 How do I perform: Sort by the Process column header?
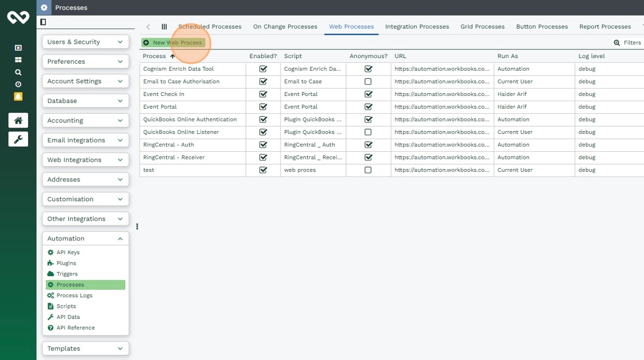(154, 56)
